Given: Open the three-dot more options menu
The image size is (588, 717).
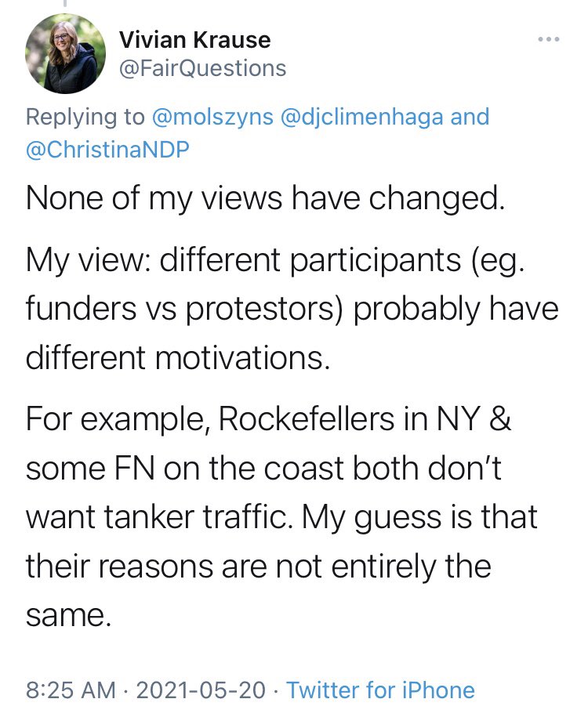Looking at the screenshot, I should click(x=548, y=39).
